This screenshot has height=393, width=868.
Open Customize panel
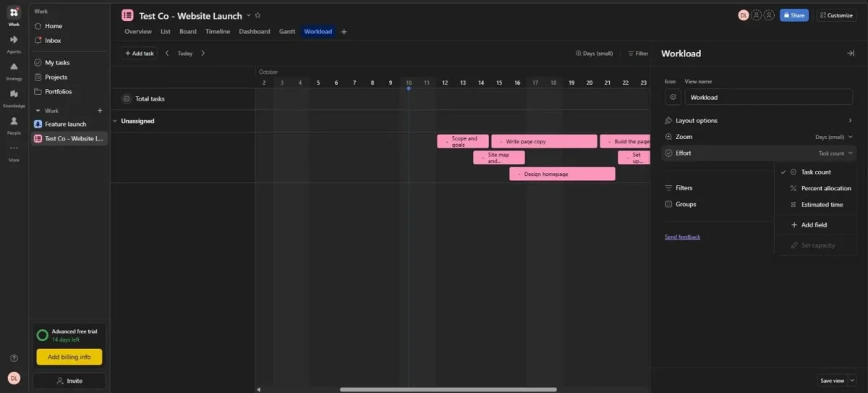(836, 15)
